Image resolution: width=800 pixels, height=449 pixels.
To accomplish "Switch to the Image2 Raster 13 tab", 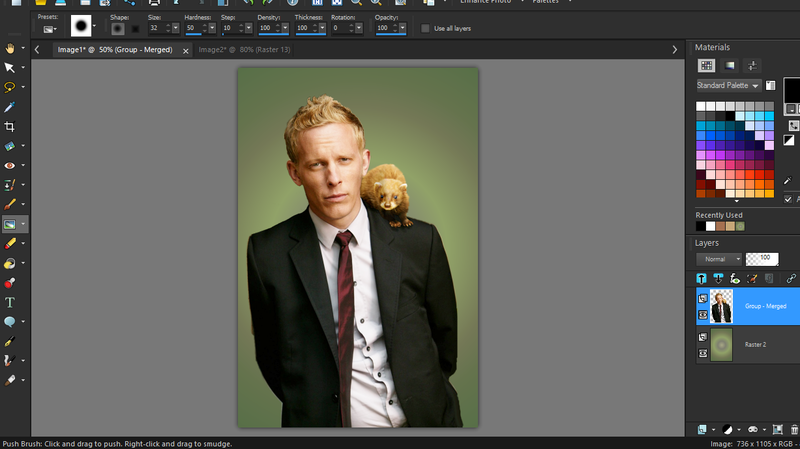I will pyautogui.click(x=244, y=49).
